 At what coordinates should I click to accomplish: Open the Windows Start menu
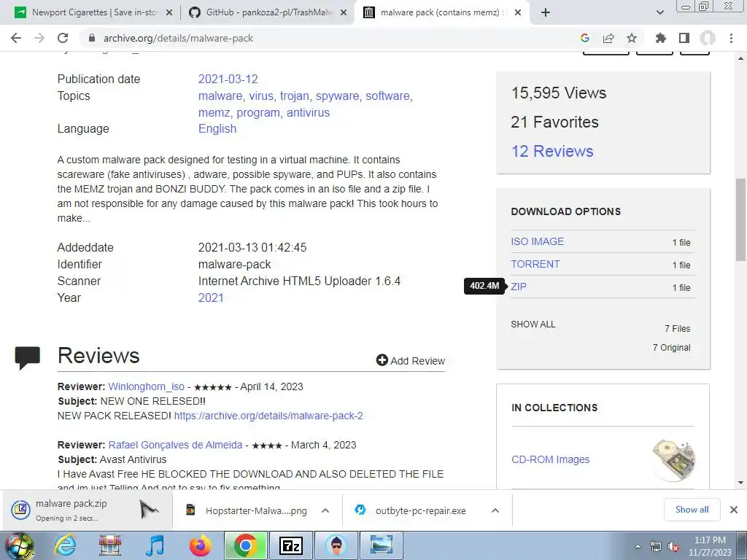(x=18, y=545)
